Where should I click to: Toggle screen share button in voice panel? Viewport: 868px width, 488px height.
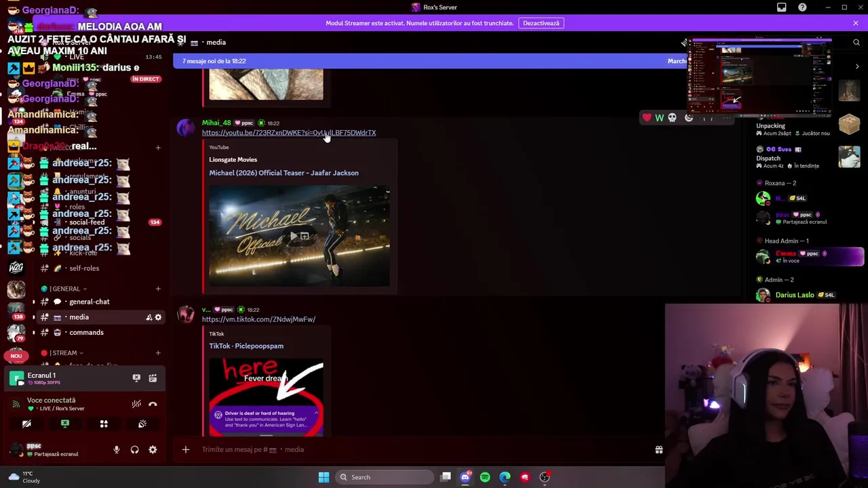[65, 424]
